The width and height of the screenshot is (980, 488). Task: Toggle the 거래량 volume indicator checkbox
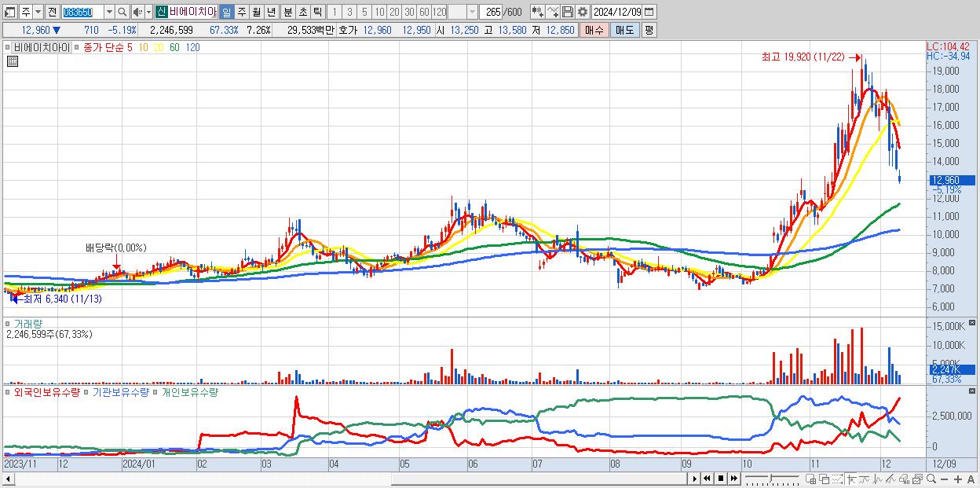[7, 323]
